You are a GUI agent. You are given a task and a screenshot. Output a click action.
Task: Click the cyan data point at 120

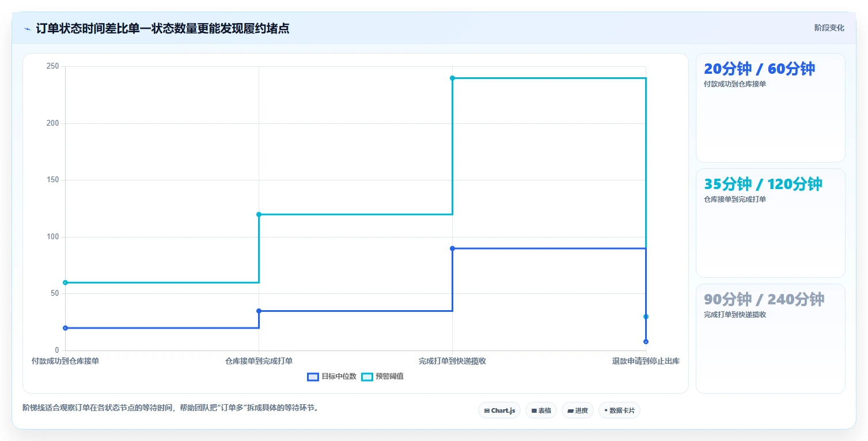pyautogui.click(x=259, y=214)
